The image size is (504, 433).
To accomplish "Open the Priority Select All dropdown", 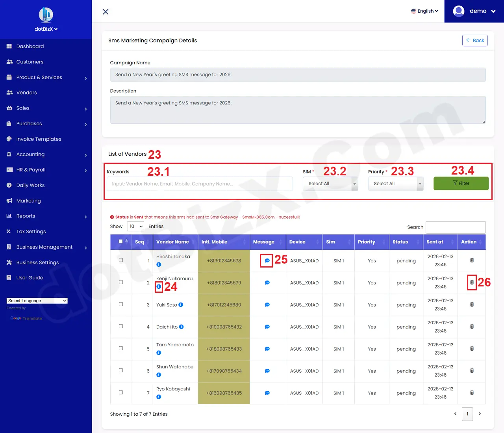I will [x=396, y=183].
